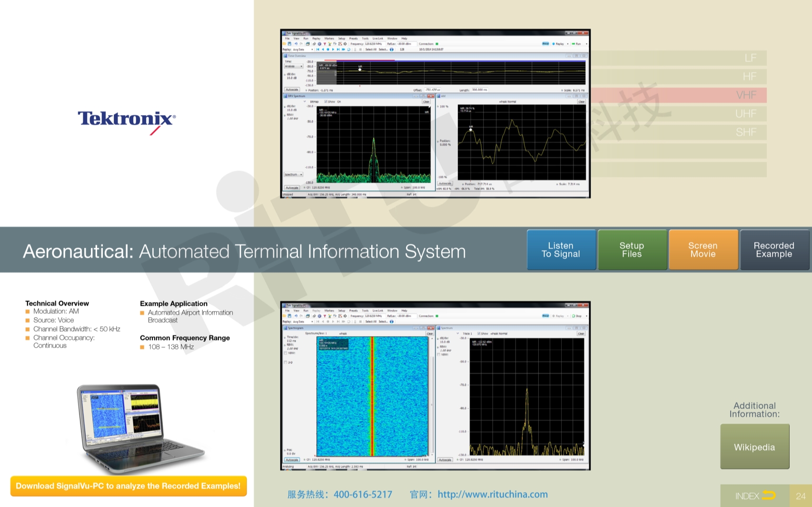
Task: Open the Markers menu in top SignalVu window
Action: click(329, 39)
